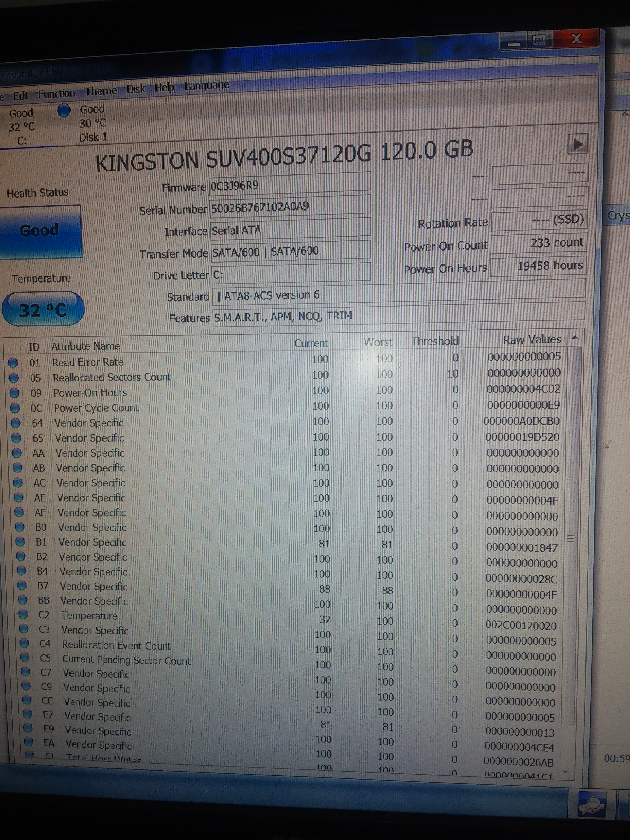The image size is (630, 840).
Task: Click scroll up arrow in attribute list
Action: tap(575, 337)
